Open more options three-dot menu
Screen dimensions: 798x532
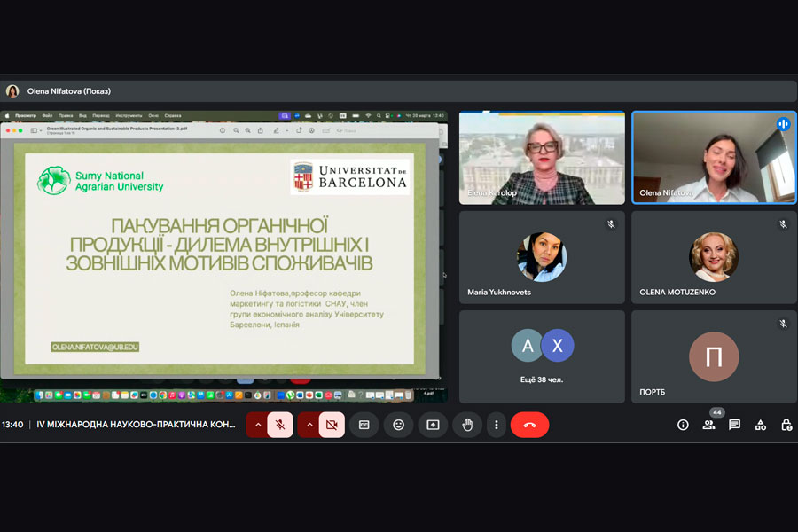tap(497, 425)
